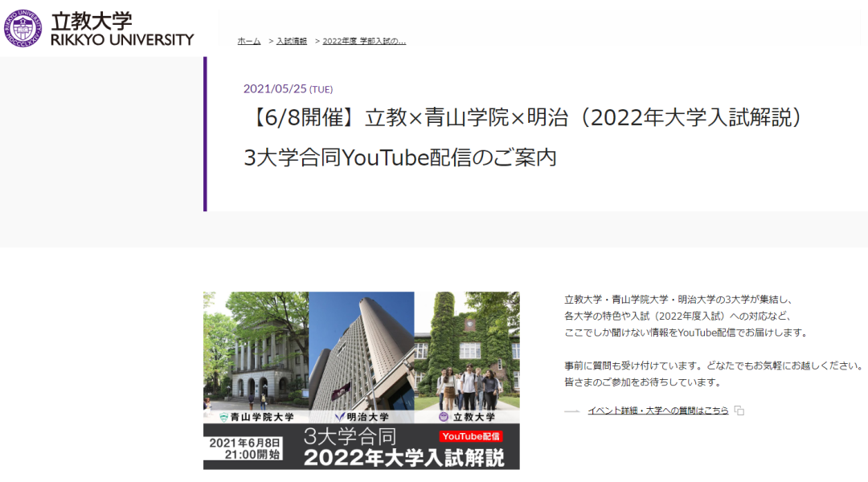The width and height of the screenshot is (868, 482).
Task: Click the 各大学の特色や入試 text line
Action: [x=678, y=316]
